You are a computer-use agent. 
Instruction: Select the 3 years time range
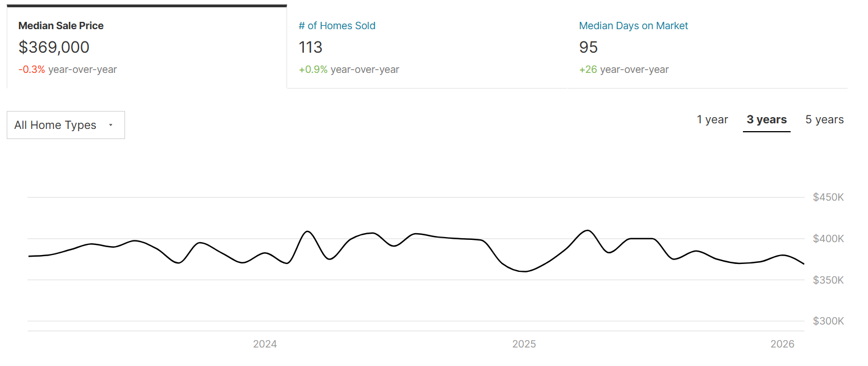coord(767,119)
